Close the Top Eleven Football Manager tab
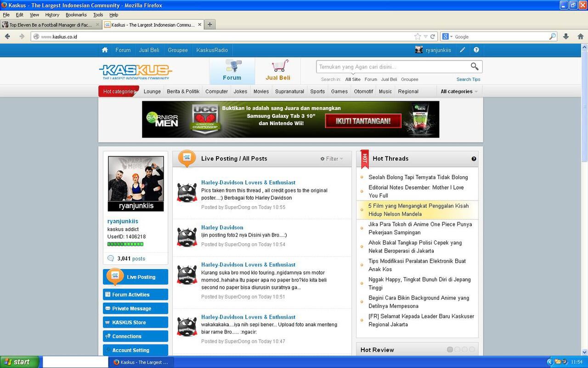The height and width of the screenshot is (368, 588). tap(97, 25)
